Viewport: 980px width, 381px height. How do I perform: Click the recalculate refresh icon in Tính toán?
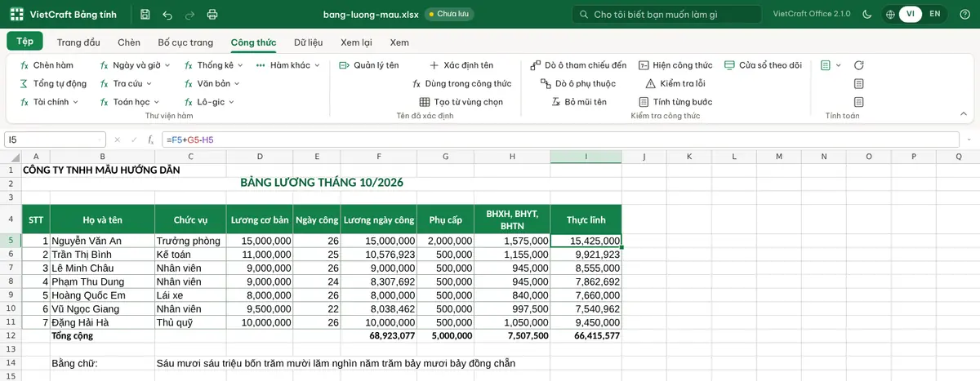click(x=858, y=65)
